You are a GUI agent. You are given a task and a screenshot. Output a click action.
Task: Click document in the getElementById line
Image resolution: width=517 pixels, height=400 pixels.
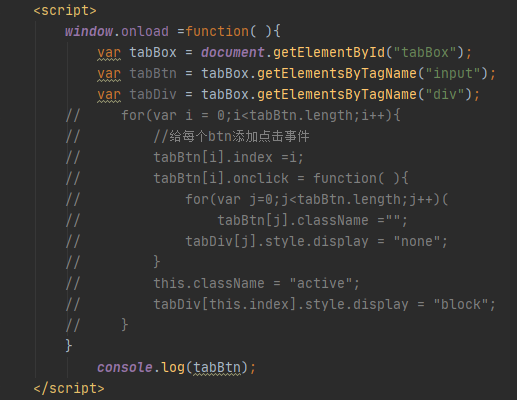pos(233,52)
